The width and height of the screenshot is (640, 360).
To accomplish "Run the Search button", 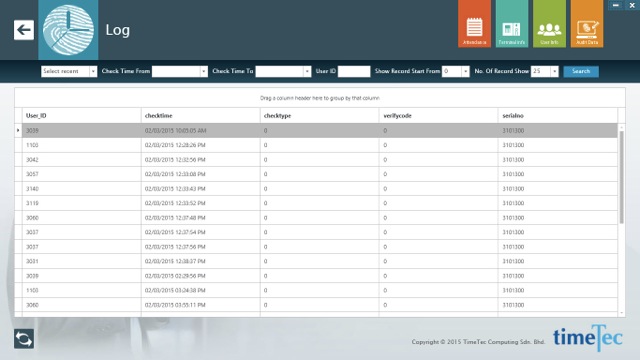I will tap(581, 71).
